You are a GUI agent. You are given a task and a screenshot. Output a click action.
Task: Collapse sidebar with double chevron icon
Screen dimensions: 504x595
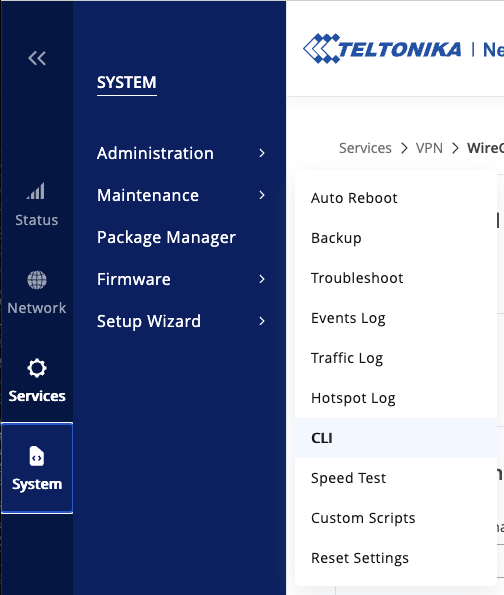point(37,58)
